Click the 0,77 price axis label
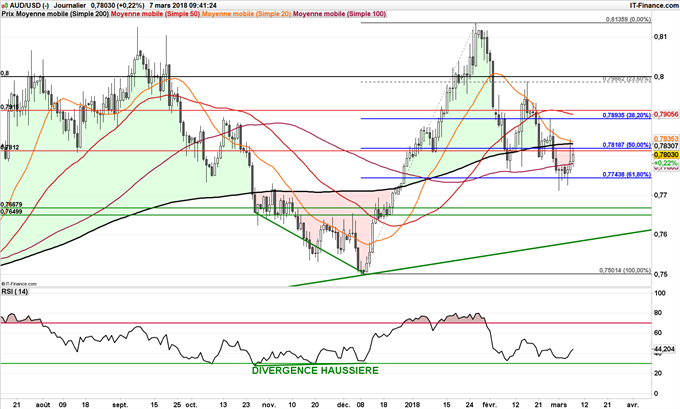680x409 pixels. (x=660, y=195)
